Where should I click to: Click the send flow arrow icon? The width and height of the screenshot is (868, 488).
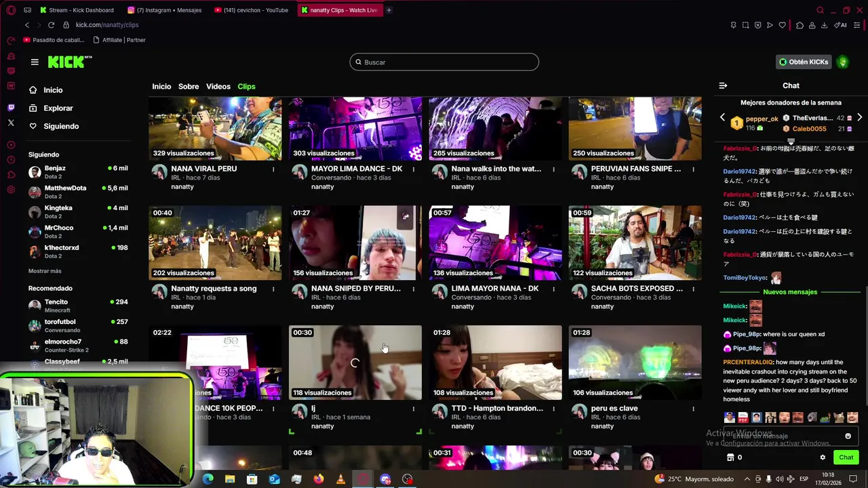click(770, 25)
